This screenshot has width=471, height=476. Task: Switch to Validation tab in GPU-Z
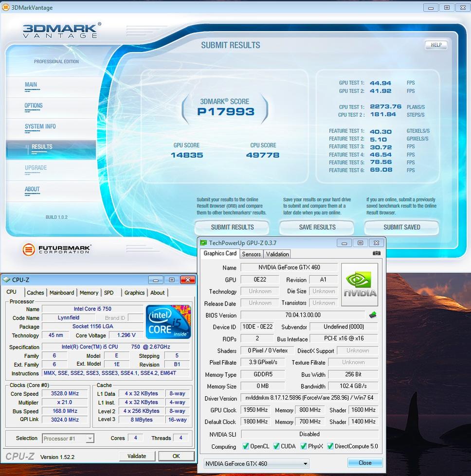coord(277,254)
